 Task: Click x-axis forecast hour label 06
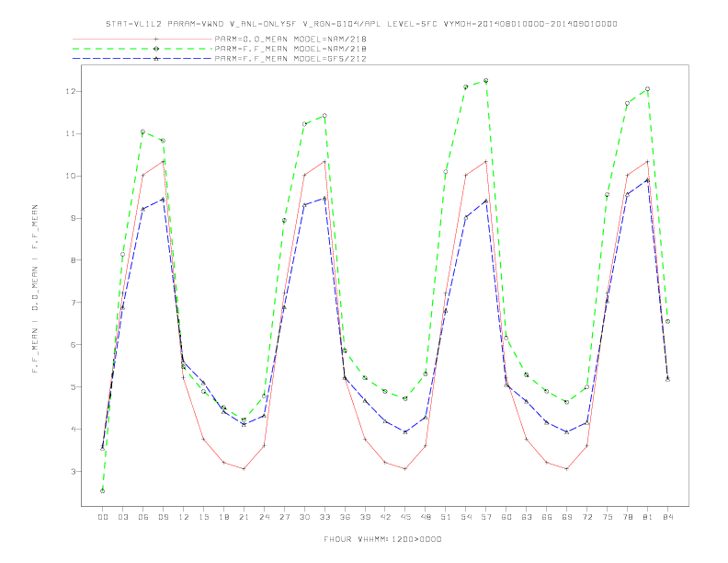[x=143, y=517]
